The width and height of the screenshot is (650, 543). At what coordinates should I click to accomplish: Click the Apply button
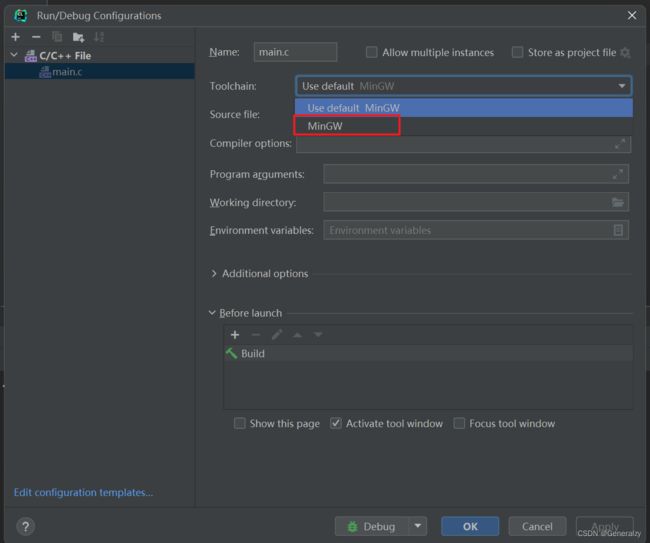pyautogui.click(x=605, y=526)
